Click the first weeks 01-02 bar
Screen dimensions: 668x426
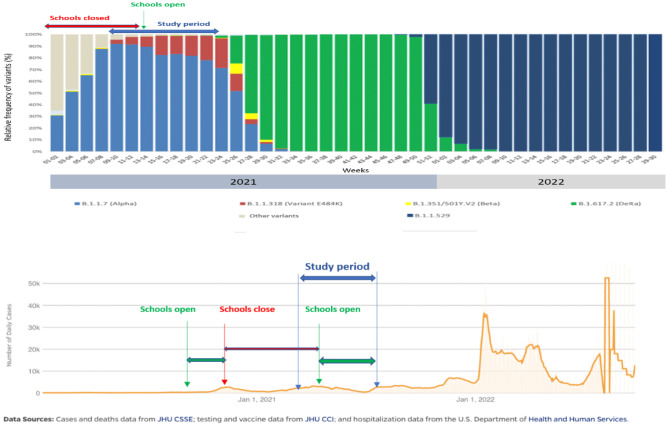57,92
